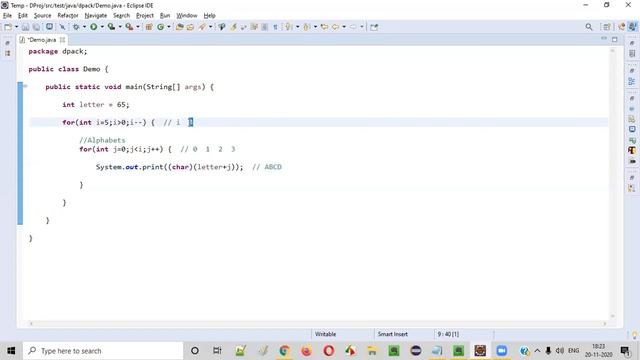Open the Window menu
Image resolution: width=640 pixels, height=360 pixels.
pyautogui.click(x=187, y=16)
